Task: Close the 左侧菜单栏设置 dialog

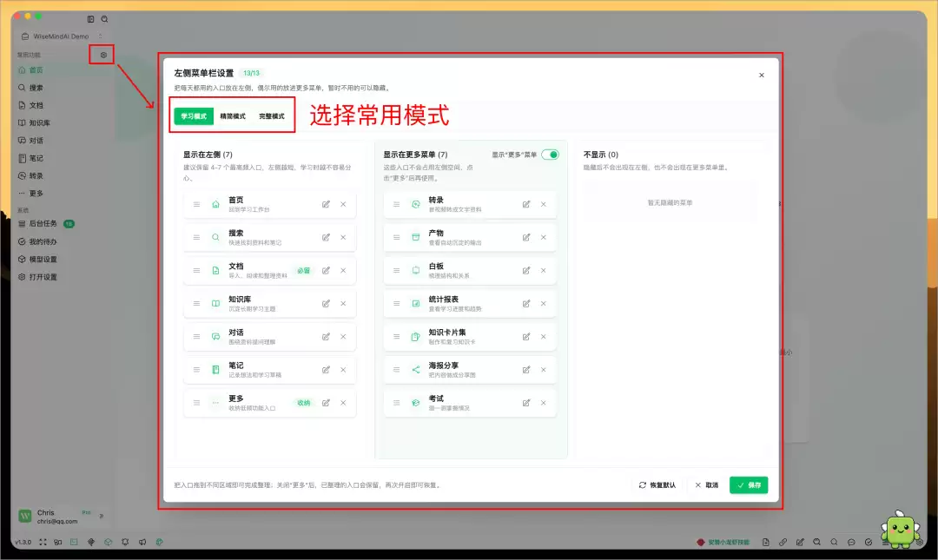Action: point(762,76)
